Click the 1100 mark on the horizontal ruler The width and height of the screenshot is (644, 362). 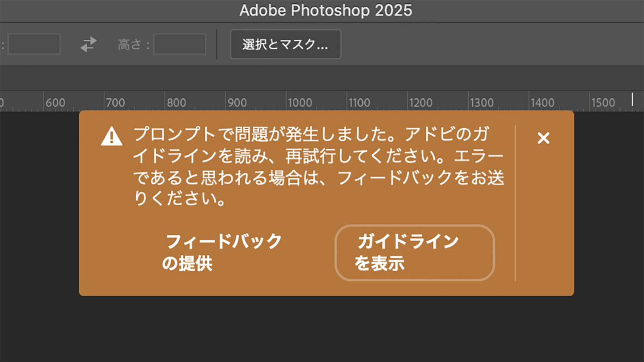pos(360,103)
